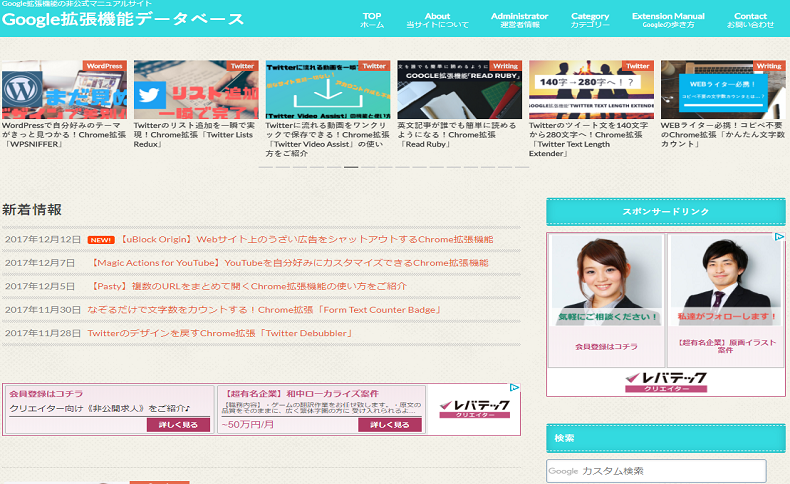Click 詳しく見る button in 会員登録 banner ad
This screenshot has height=484, width=790.
(178, 425)
